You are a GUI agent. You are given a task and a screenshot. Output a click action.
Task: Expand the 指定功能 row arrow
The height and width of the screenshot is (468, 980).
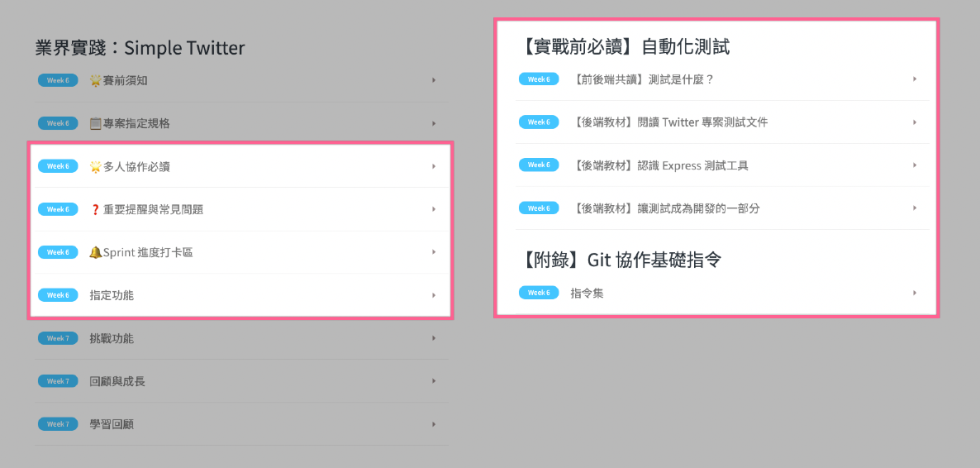click(x=434, y=295)
